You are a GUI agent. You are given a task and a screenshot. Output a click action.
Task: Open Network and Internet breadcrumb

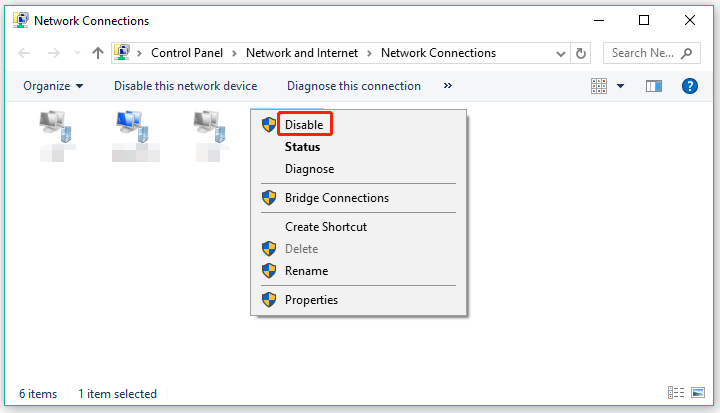[302, 53]
